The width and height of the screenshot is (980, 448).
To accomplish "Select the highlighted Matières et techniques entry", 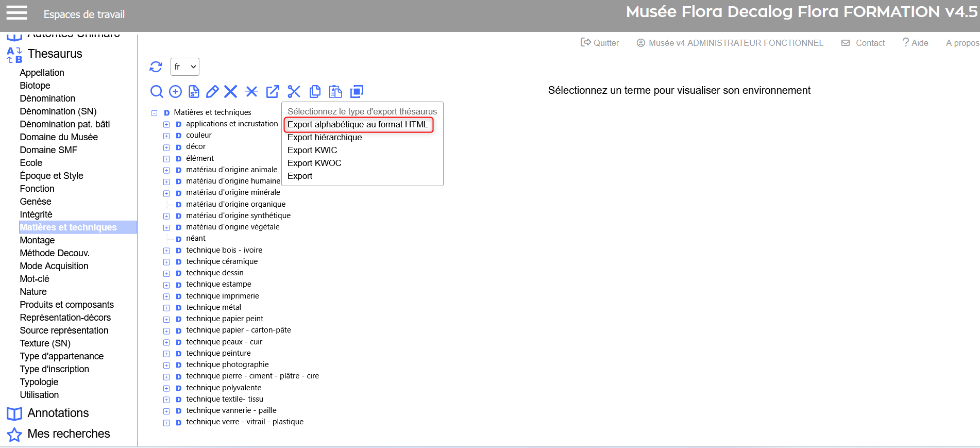I will [78, 227].
